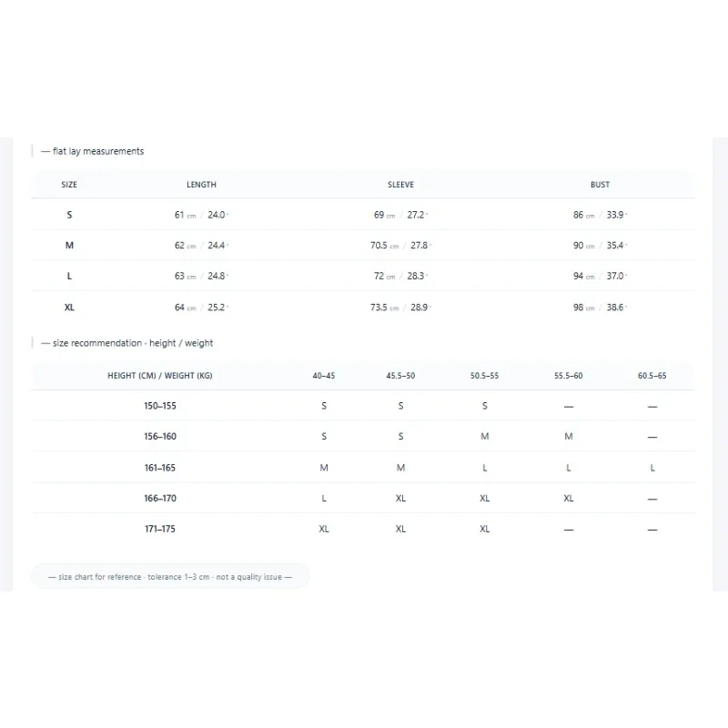Click the size recommendation height/weight heading

click(127, 343)
